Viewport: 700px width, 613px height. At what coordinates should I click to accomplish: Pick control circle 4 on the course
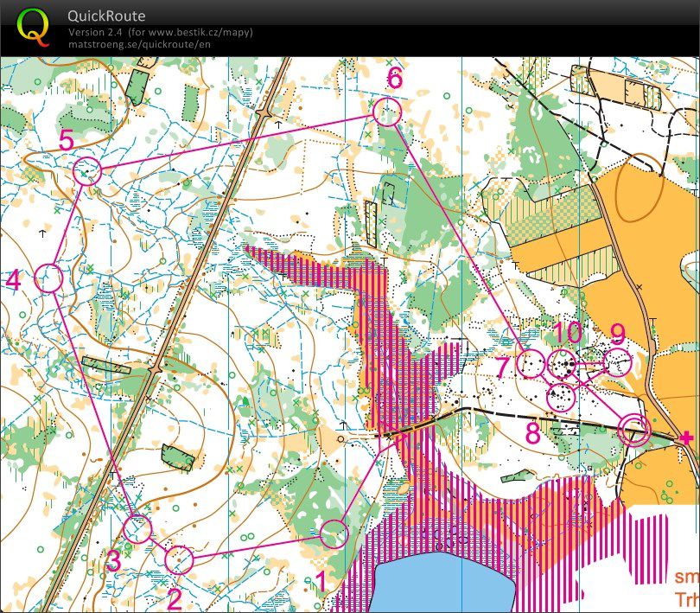pyautogui.click(x=48, y=278)
